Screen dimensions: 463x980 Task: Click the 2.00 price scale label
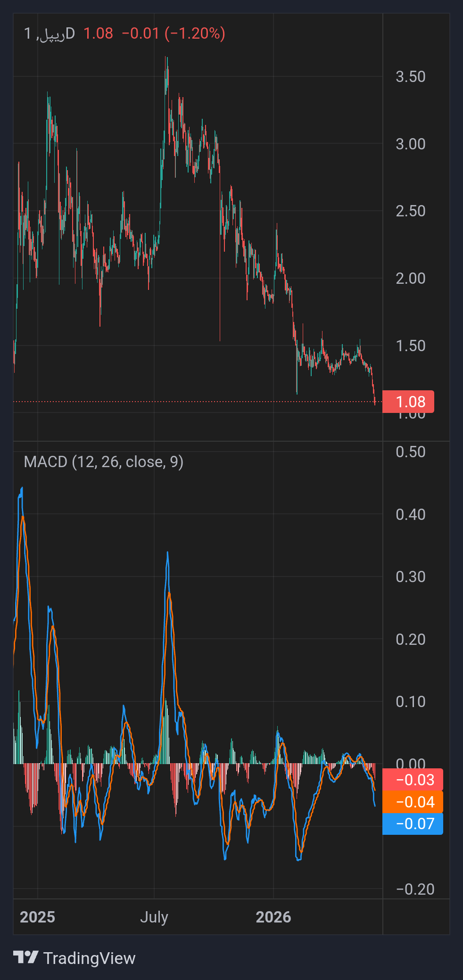pyautogui.click(x=411, y=278)
